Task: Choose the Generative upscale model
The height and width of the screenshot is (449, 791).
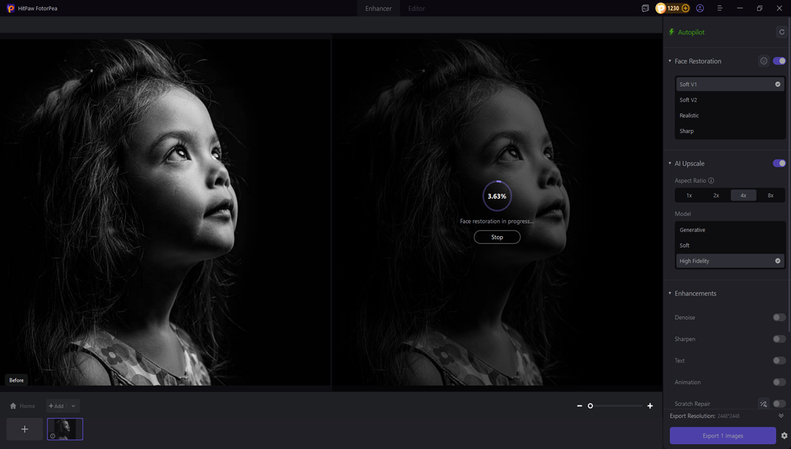Action: tap(730, 230)
